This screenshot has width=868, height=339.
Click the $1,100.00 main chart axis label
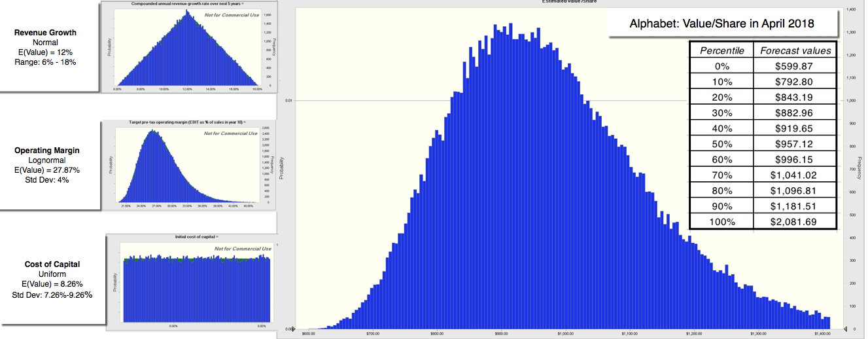(x=630, y=334)
